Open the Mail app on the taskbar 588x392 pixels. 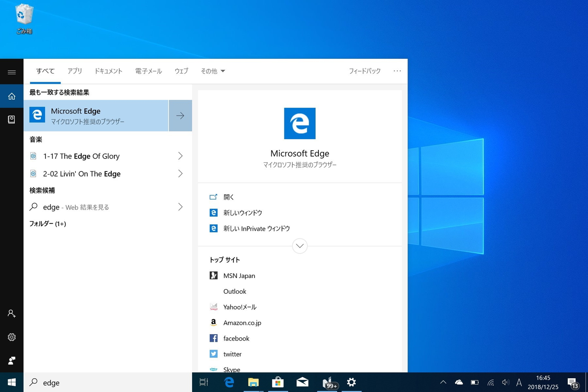coord(302,382)
